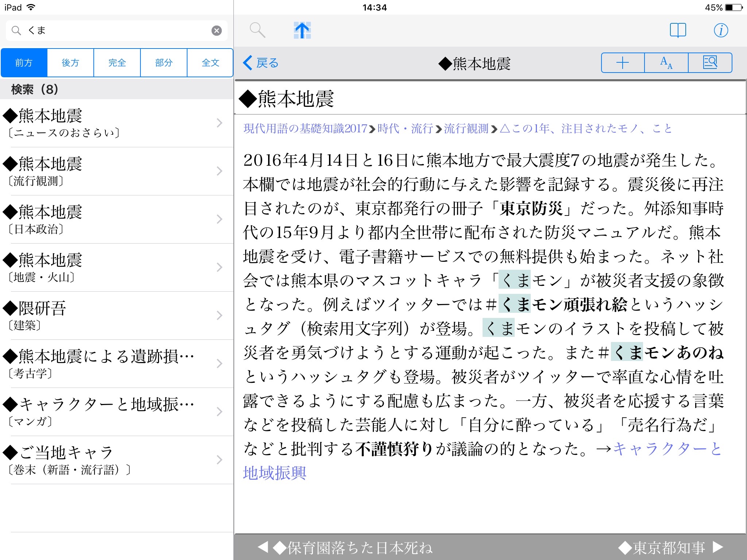
Task: Open the book bookmarks icon
Action: (x=678, y=30)
